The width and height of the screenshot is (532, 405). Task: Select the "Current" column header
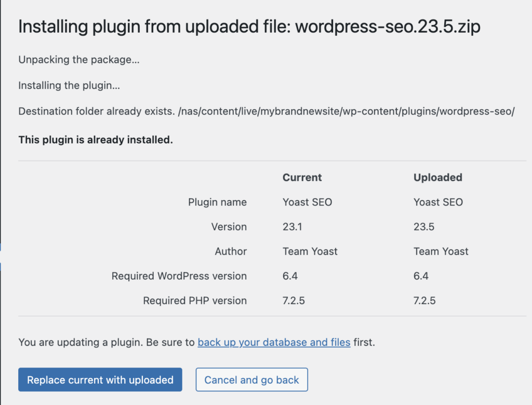tap(302, 177)
